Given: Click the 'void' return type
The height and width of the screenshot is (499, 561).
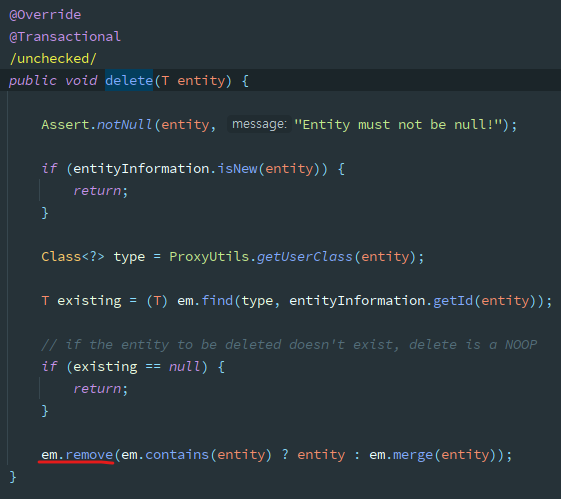Looking at the screenshot, I should [81, 80].
